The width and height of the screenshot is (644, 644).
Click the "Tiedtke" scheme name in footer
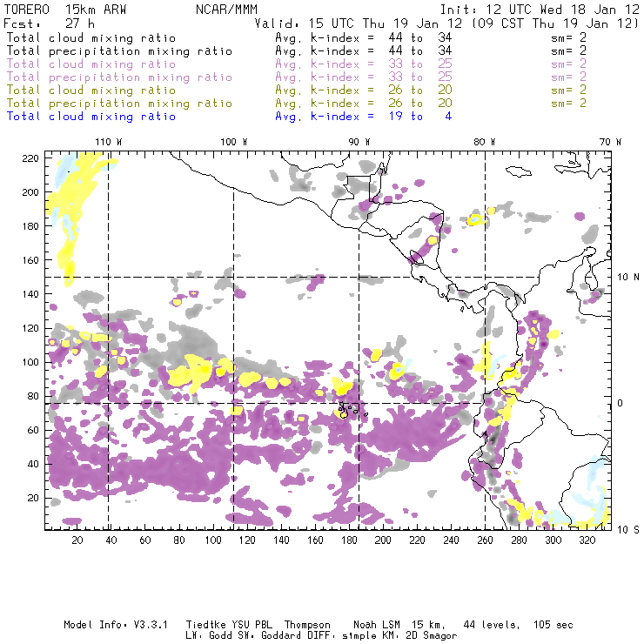(x=206, y=625)
